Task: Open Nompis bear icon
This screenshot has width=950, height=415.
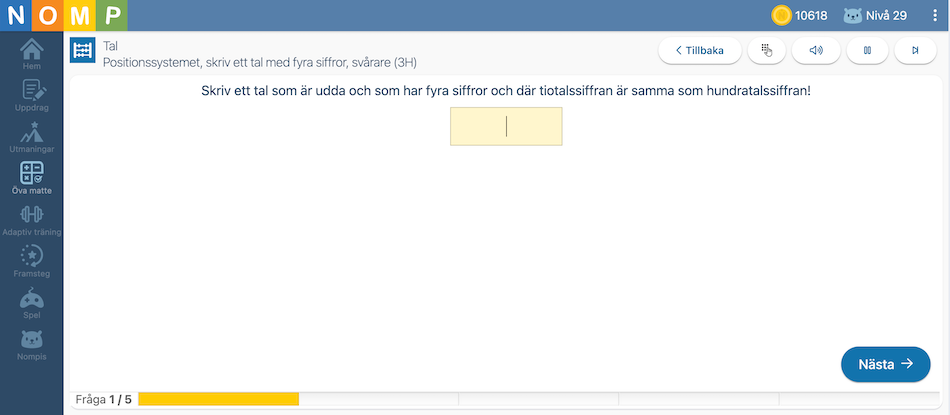Action: pyautogui.click(x=32, y=345)
